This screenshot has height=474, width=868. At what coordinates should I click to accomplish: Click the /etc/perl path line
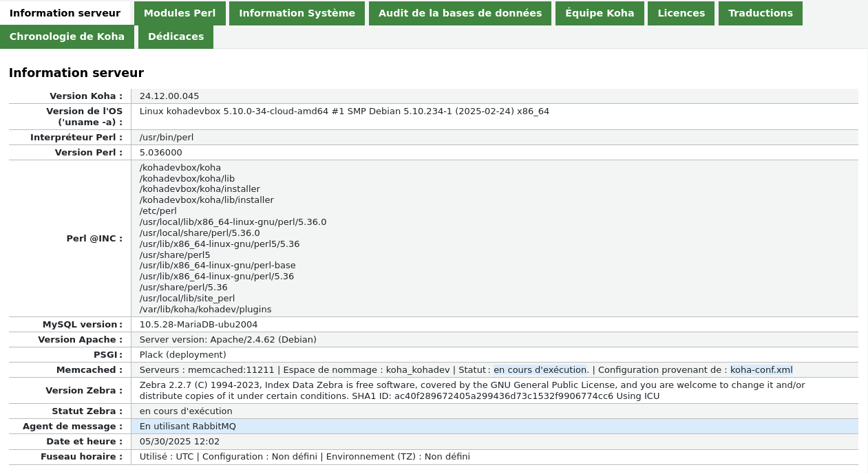pyautogui.click(x=158, y=211)
